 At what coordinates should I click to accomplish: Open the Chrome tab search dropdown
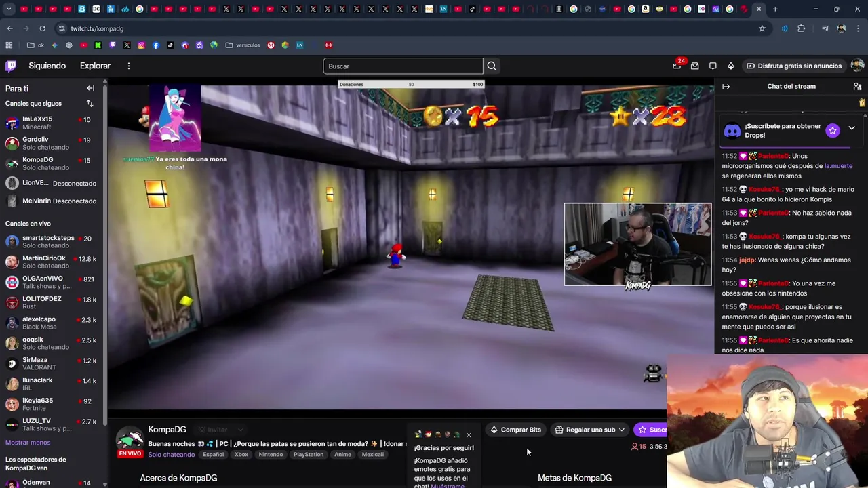(x=9, y=9)
